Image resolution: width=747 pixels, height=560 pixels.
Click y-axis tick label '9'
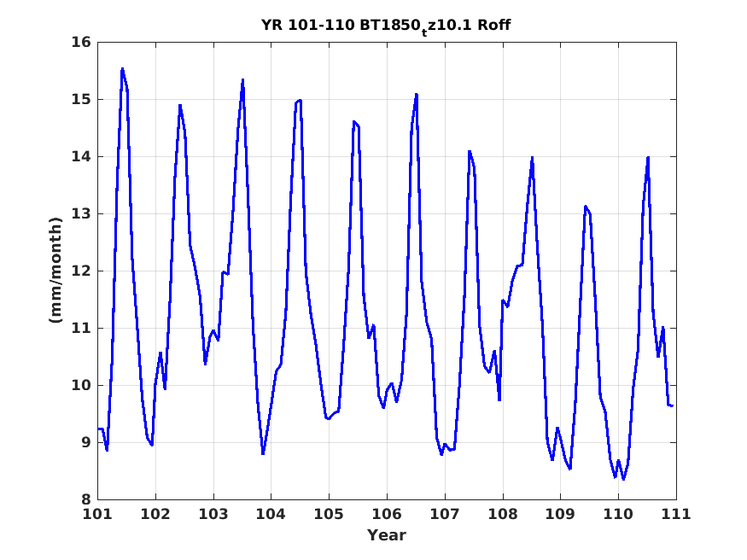point(85,442)
